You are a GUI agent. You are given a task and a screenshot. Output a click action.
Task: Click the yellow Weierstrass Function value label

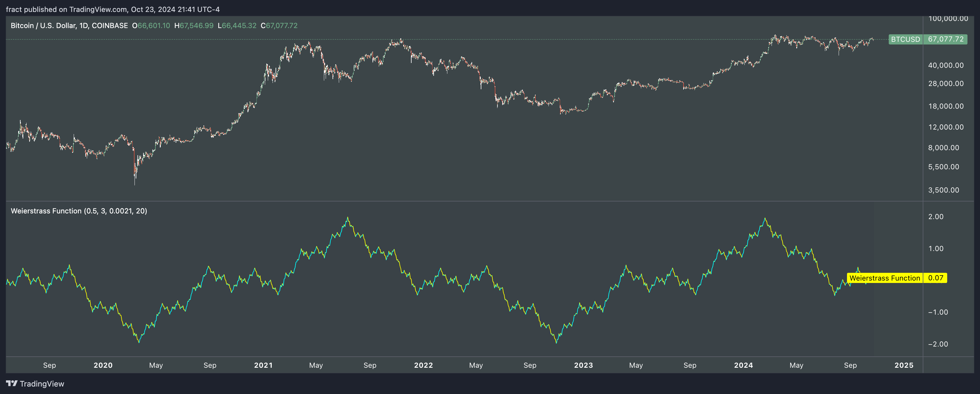pos(885,278)
